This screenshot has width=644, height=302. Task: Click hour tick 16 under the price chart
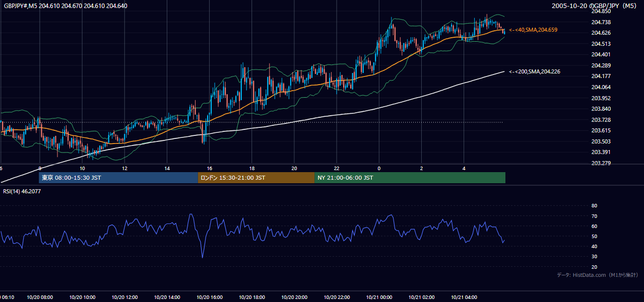209,169
